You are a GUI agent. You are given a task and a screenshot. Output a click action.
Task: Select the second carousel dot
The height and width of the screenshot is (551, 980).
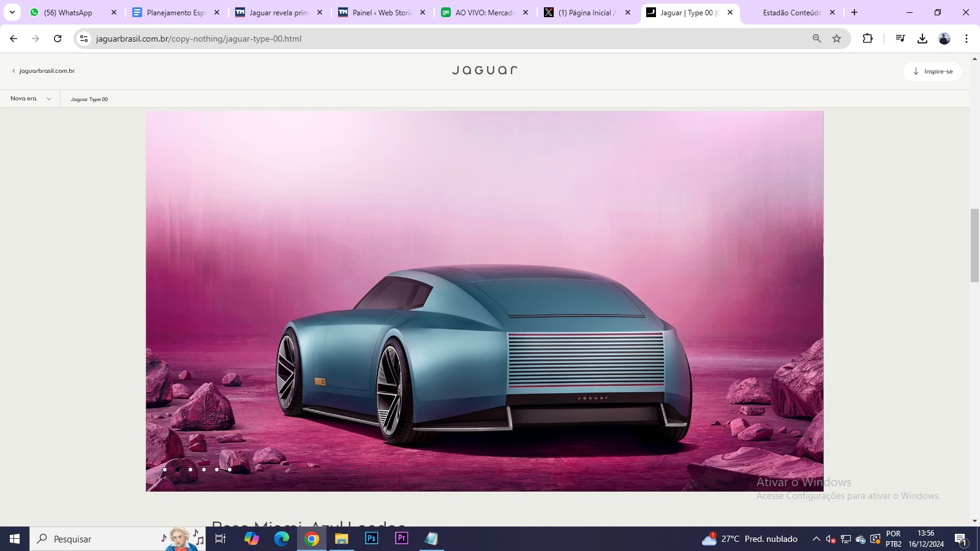[x=178, y=470]
